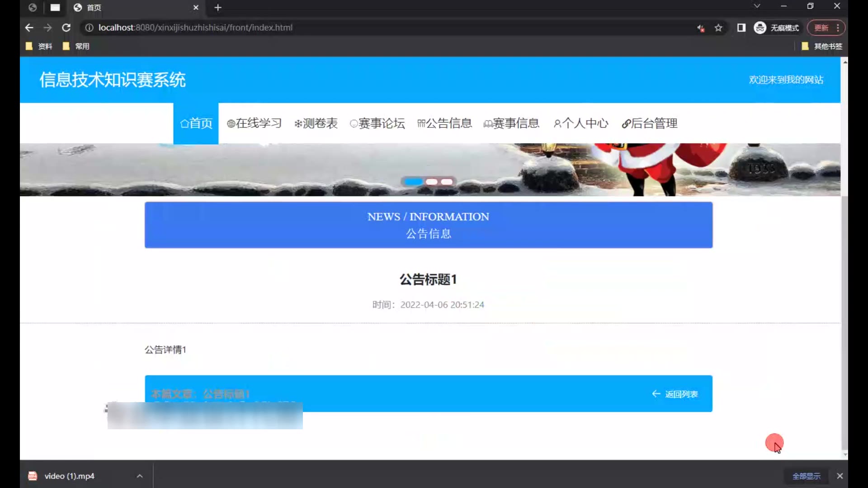
Task: Bookmark the page with the star icon
Action: tap(718, 28)
